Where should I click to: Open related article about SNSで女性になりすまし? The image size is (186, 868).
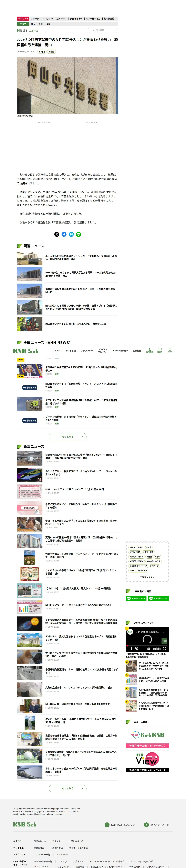click(x=68, y=274)
